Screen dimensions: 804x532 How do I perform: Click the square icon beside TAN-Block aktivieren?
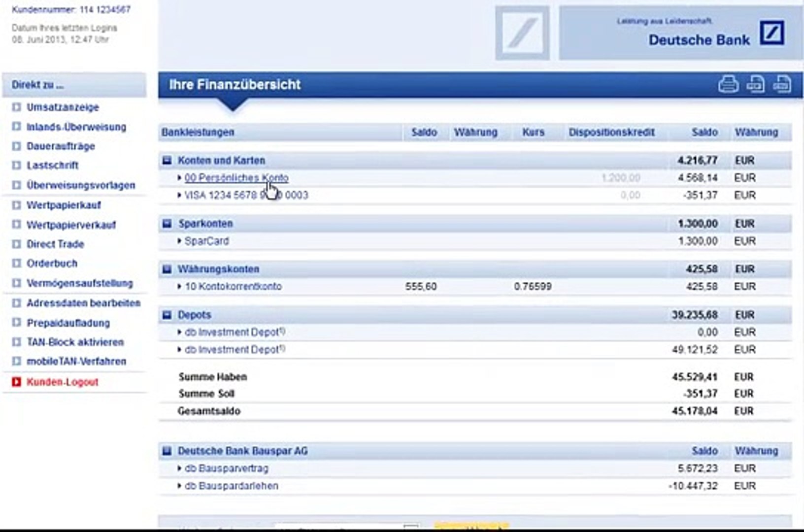click(x=17, y=342)
